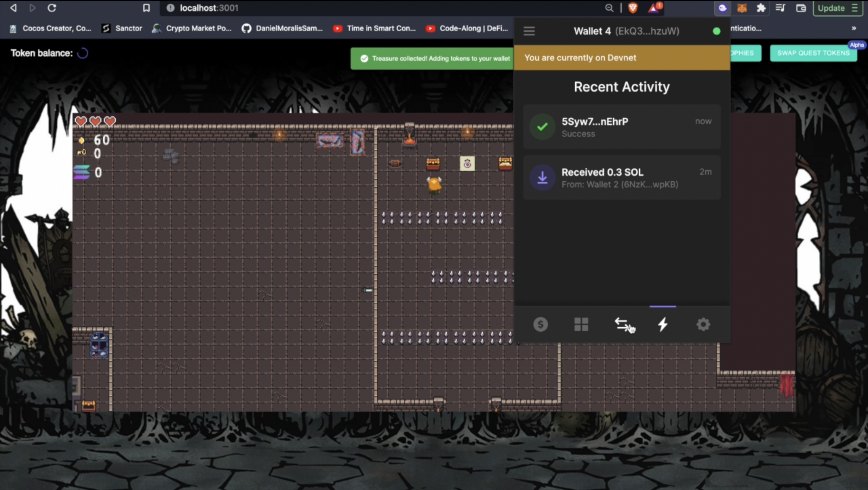The height and width of the screenshot is (490, 868).
Task: Reload the page
Action: [x=52, y=8]
